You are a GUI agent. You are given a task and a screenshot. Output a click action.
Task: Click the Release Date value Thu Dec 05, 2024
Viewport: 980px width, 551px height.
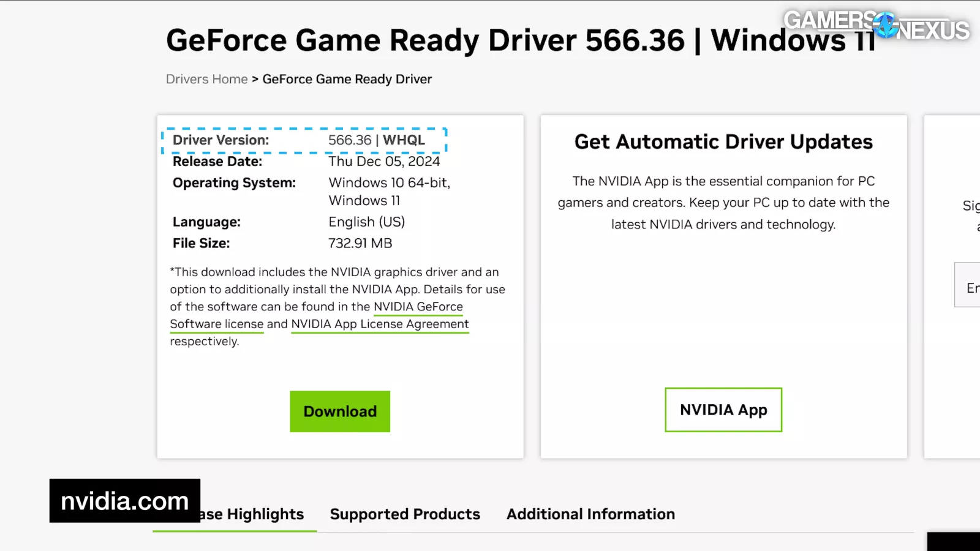tap(384, 161)
